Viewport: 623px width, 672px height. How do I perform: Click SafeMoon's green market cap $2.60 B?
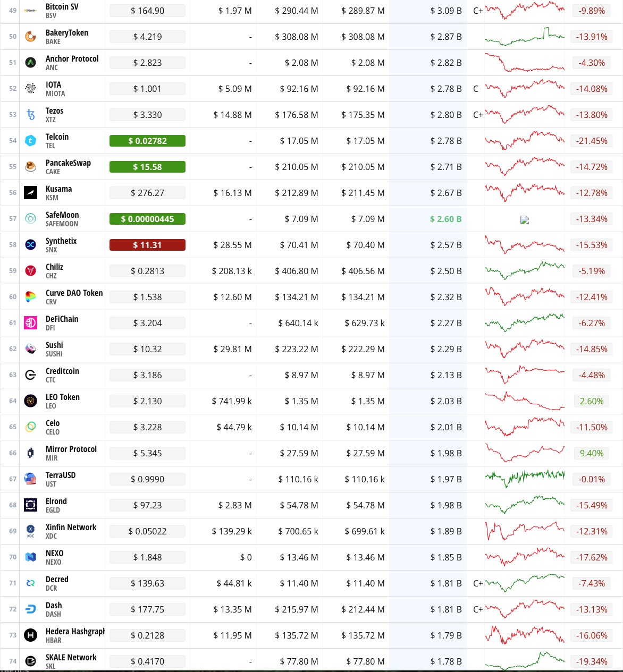(x=445, y=219)
